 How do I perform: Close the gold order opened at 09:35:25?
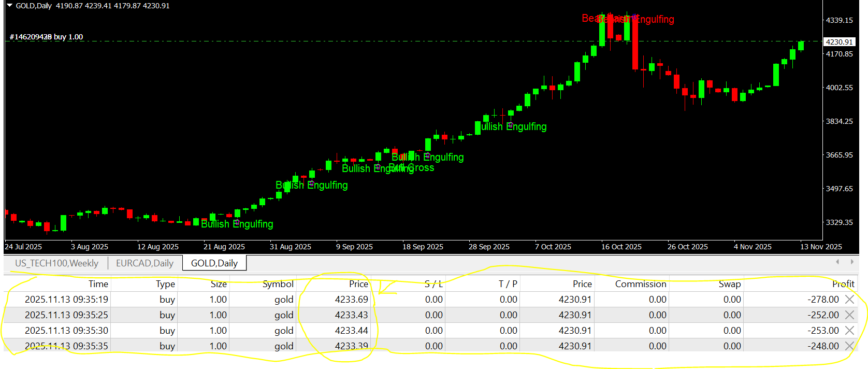pos(849,315)
